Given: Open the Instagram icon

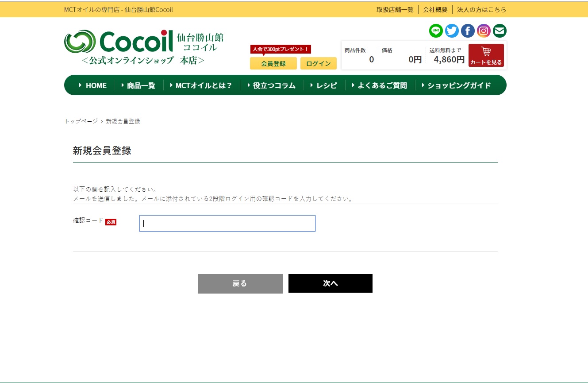Looking at the screenshot, I should click(484, 31).
